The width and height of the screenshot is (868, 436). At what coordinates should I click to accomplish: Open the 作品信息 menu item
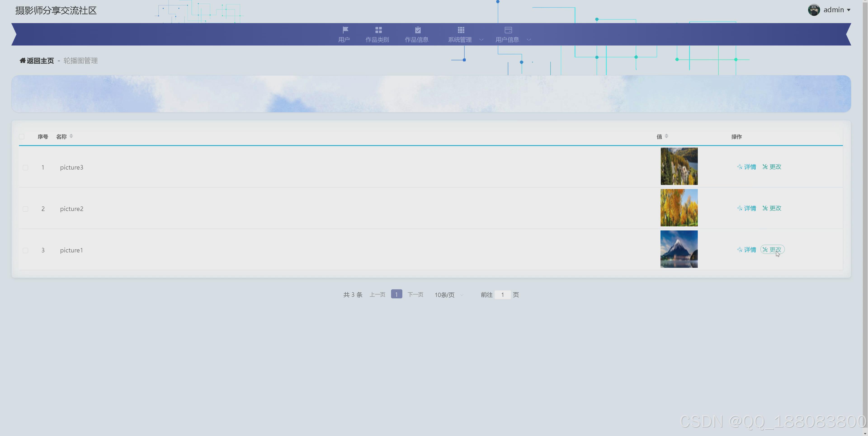tap(416, 39)
